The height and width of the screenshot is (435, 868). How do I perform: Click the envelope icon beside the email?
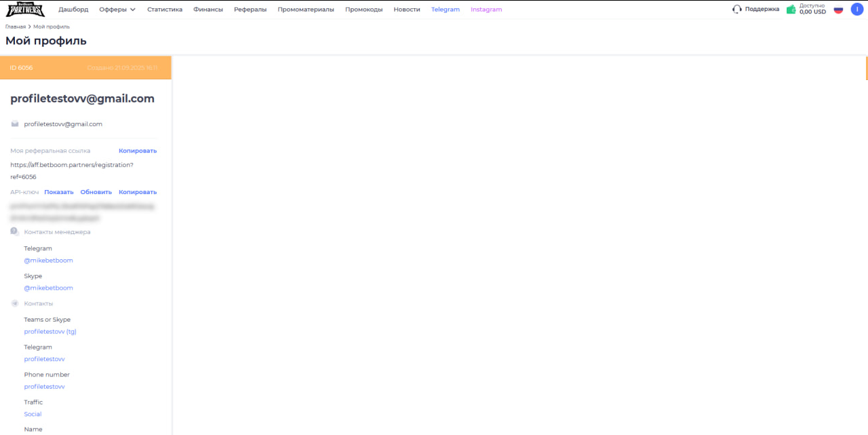coord(15,124)
